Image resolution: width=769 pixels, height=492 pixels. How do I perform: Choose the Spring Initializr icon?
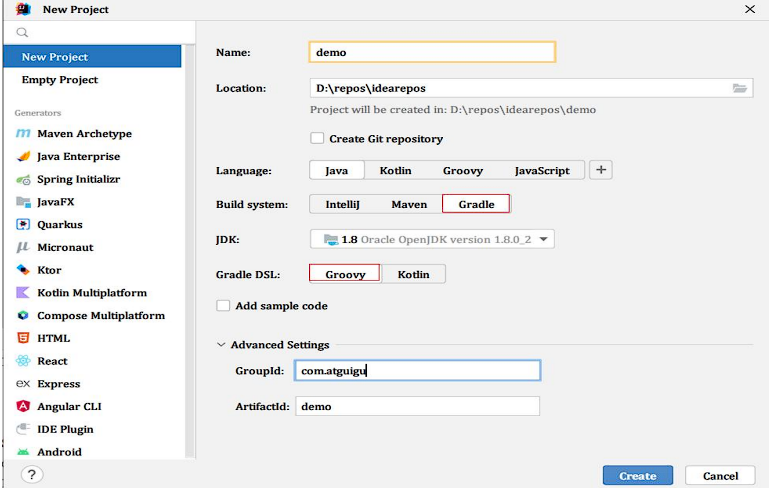pos(23,180)
